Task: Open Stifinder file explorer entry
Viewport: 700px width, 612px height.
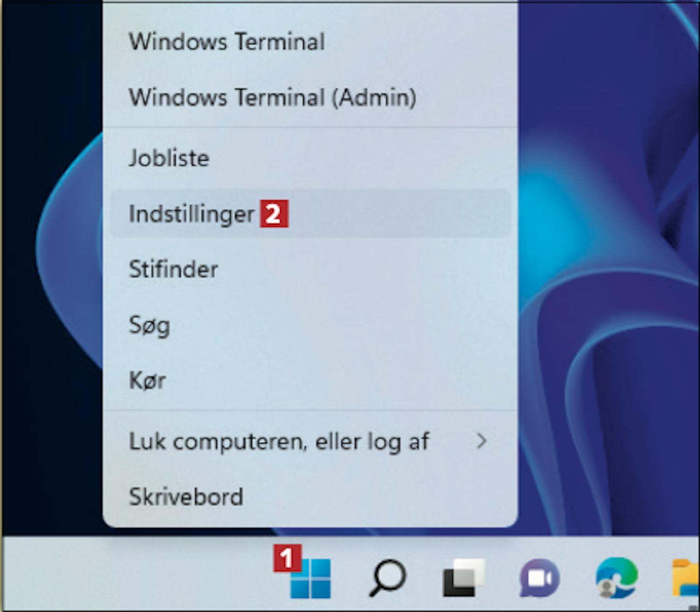Action: pyautogui.click(x=310, y=269)
